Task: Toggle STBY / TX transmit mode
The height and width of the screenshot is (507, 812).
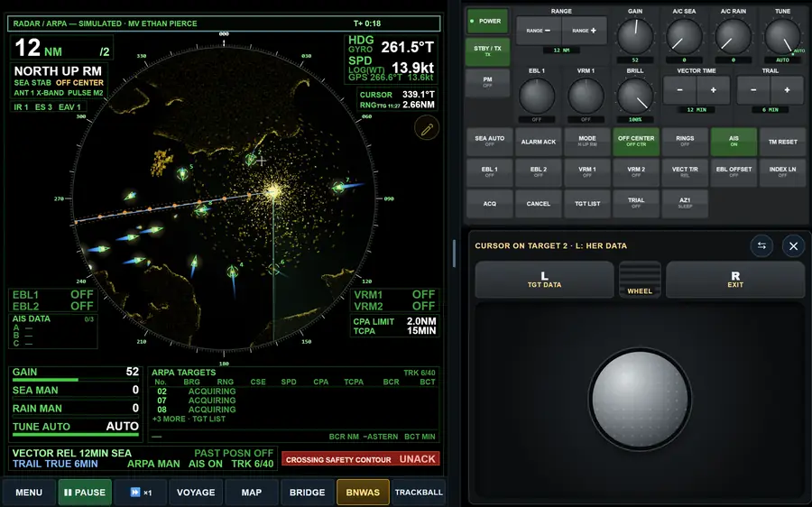Action: 487,51
